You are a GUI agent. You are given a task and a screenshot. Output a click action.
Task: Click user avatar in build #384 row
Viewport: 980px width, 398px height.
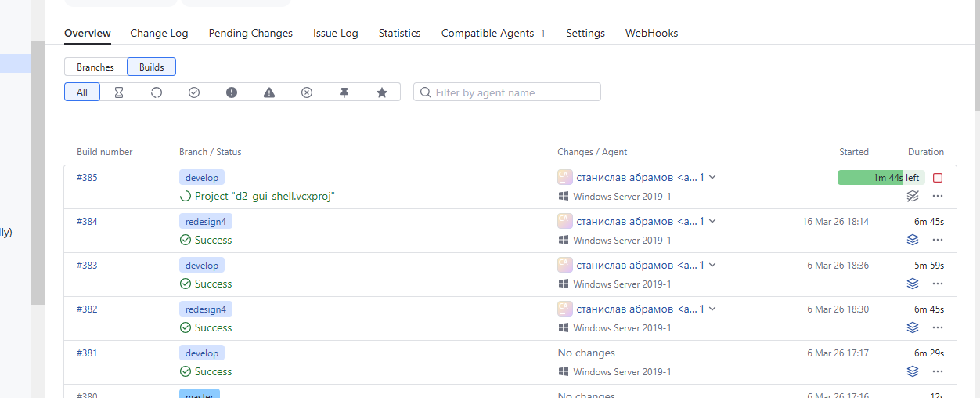pos(565,221)
